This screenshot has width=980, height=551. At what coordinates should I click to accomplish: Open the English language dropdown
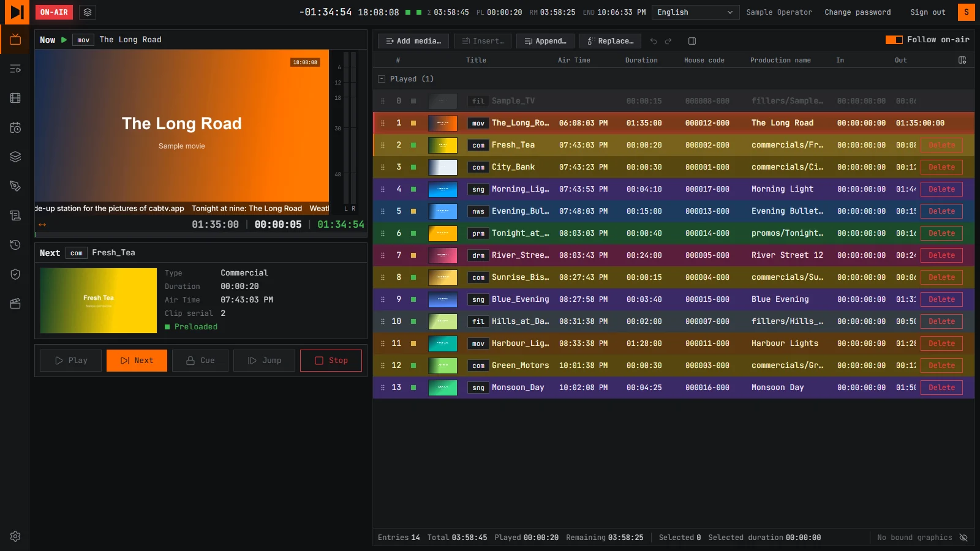click(x=695, y=12)
